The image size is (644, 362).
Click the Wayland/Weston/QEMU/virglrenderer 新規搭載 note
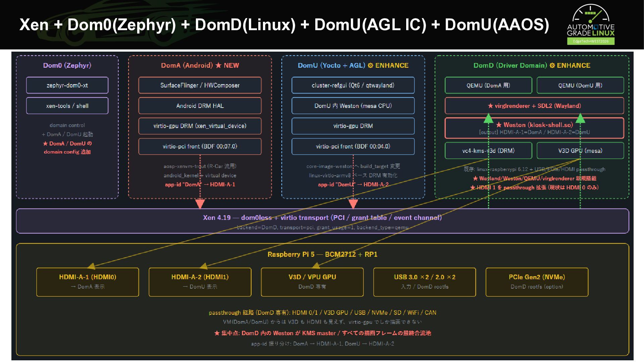534,178
